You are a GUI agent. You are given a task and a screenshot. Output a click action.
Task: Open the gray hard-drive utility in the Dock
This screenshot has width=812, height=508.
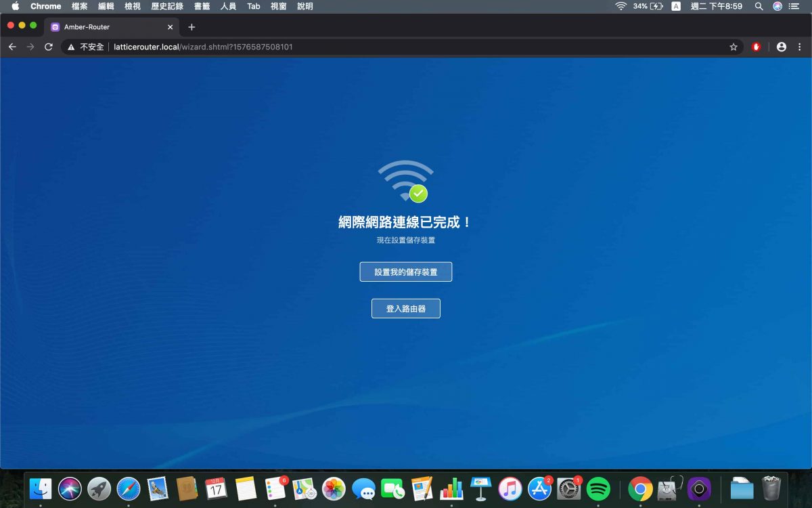tap(670, 488)
